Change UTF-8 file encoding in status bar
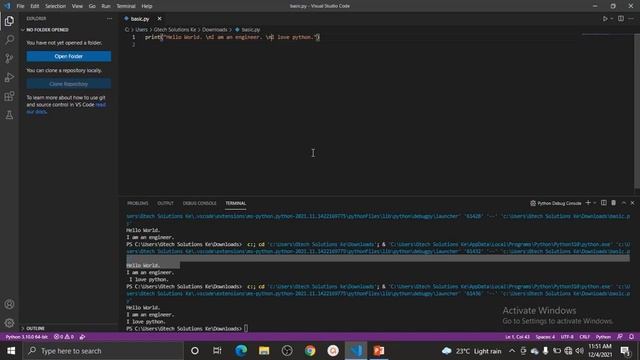 567,337
